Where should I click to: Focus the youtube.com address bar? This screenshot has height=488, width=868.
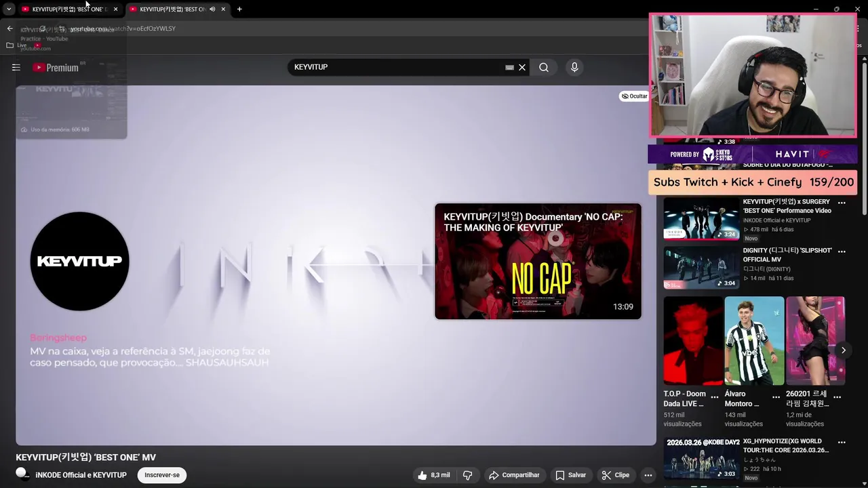pos(122,28)
